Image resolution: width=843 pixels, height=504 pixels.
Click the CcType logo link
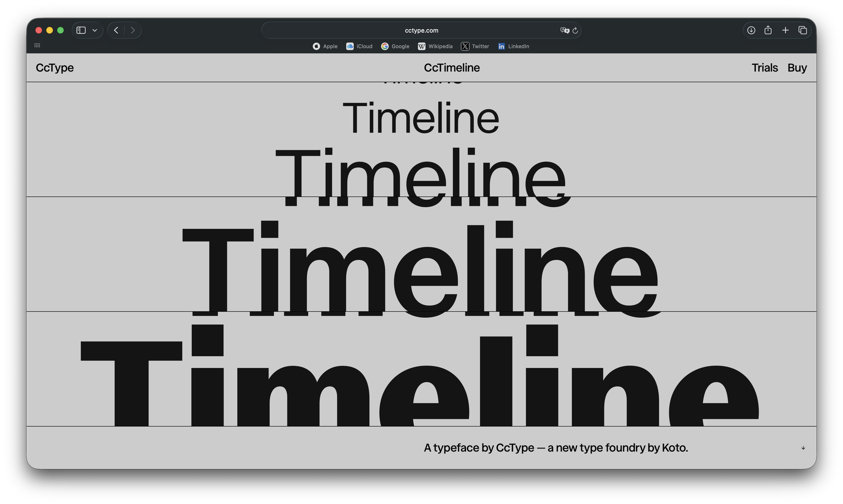(55, 68)
